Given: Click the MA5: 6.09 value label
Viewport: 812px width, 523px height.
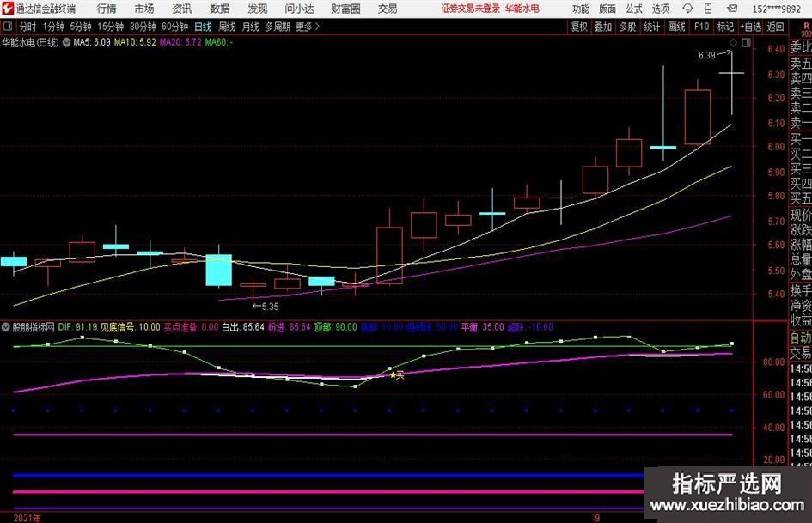Looking at the screenshot, I should point(92,42).
